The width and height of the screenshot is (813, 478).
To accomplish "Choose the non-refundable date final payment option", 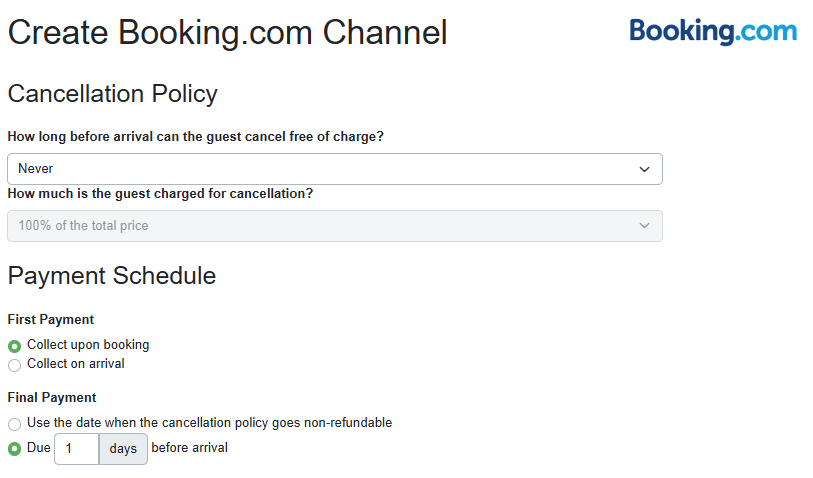I will click(x=15, y=424).
